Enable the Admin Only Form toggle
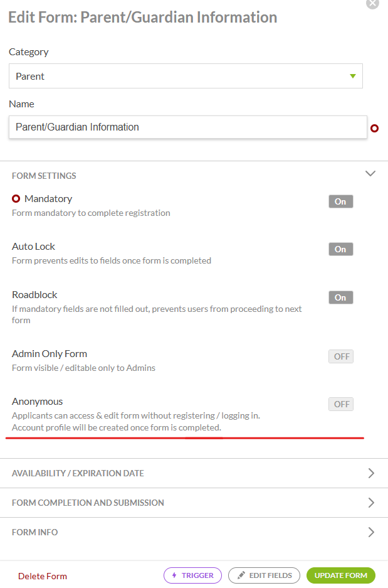Screen dimensions: 388x588 tap(341, 356)
